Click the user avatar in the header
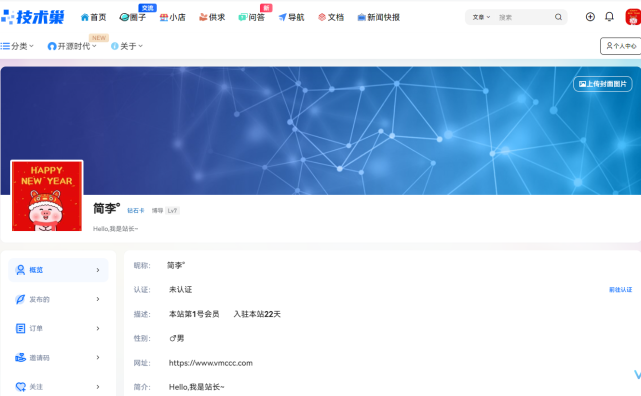 pos(633,17)
